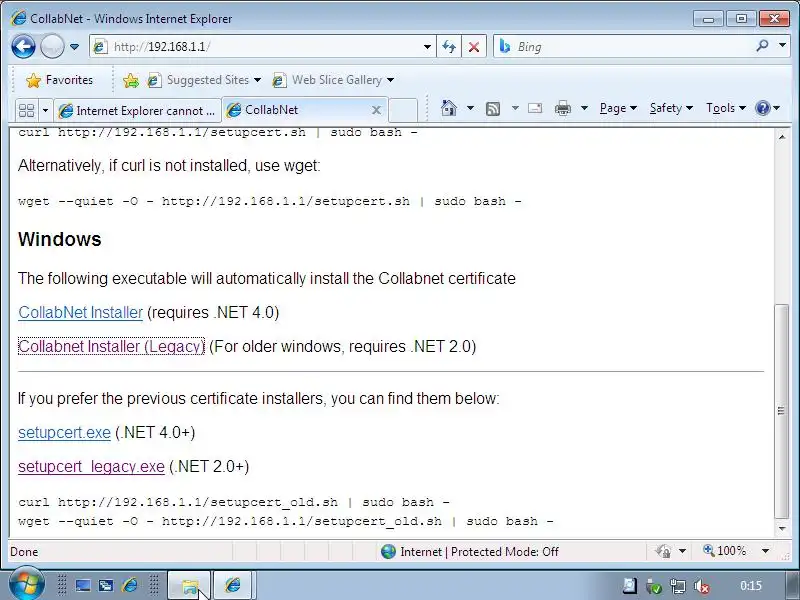Click the Print icon
800x600 pixels.
pyautogui.click(x=563, y=108)
